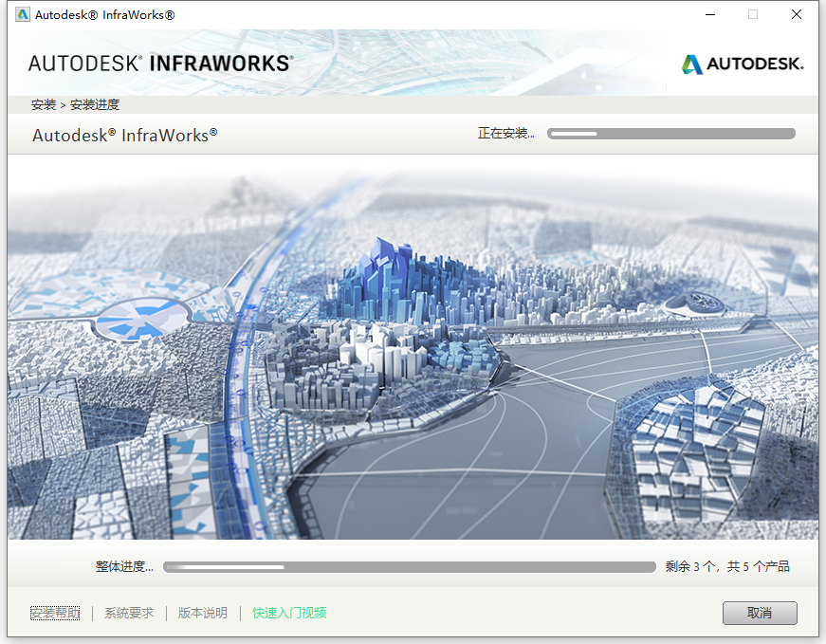Click the 剩余 3 个，共 5 个产品 text
826x644 pixels.
click(727, 566)
